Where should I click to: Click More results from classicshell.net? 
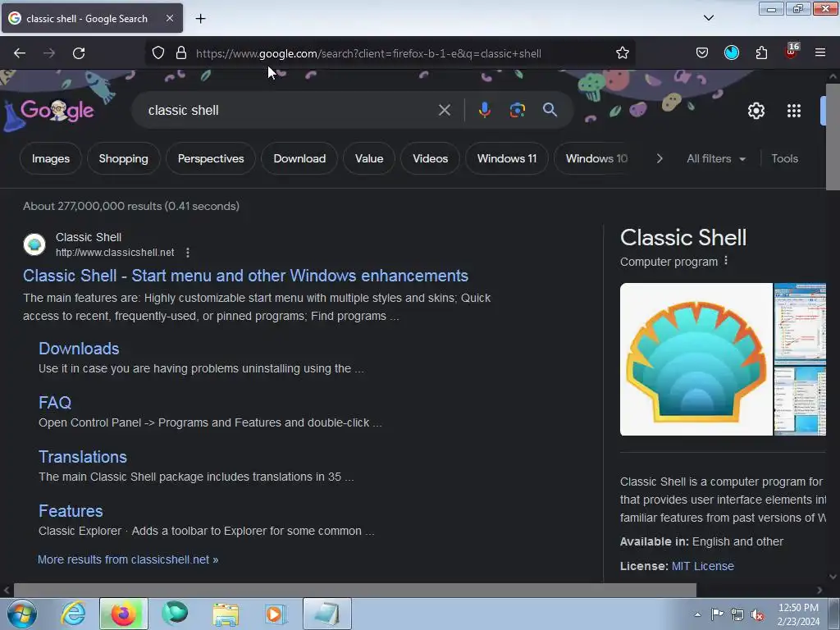[x=128, y=559]
